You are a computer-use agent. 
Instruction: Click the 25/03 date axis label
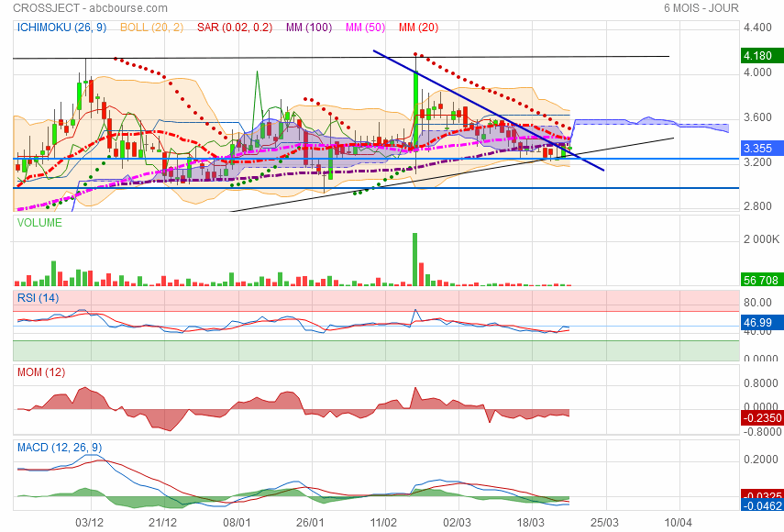click(604, 523)
